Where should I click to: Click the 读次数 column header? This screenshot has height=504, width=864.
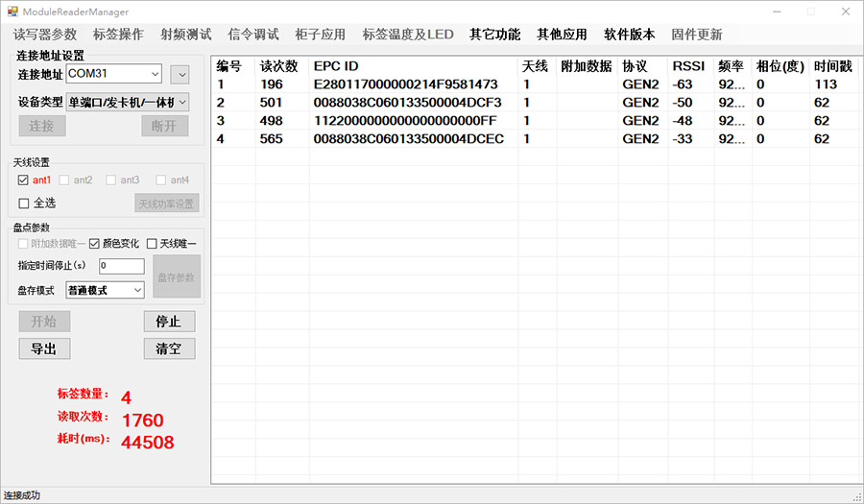coord(279,66)
